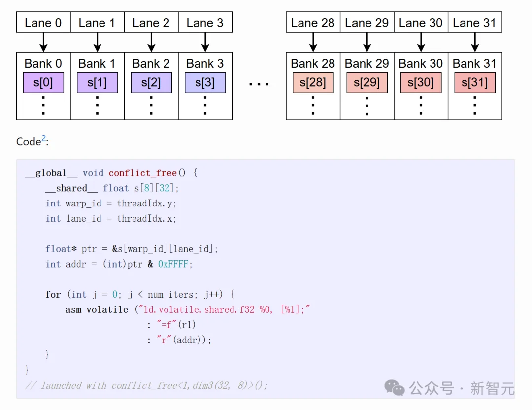Click the WeChat logo icon in watermark
Screen dimensions: 532x410
[396, 388]
